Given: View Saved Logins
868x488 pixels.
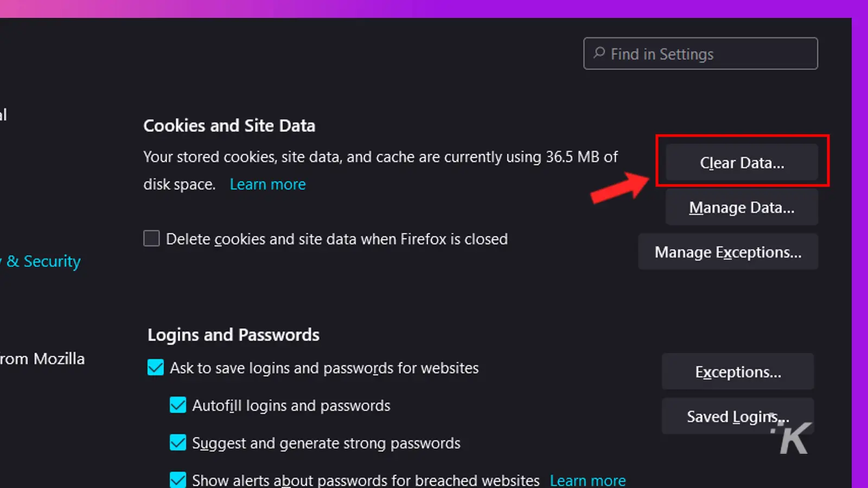Looking at the screenshot, I should [x=738, y=416].
